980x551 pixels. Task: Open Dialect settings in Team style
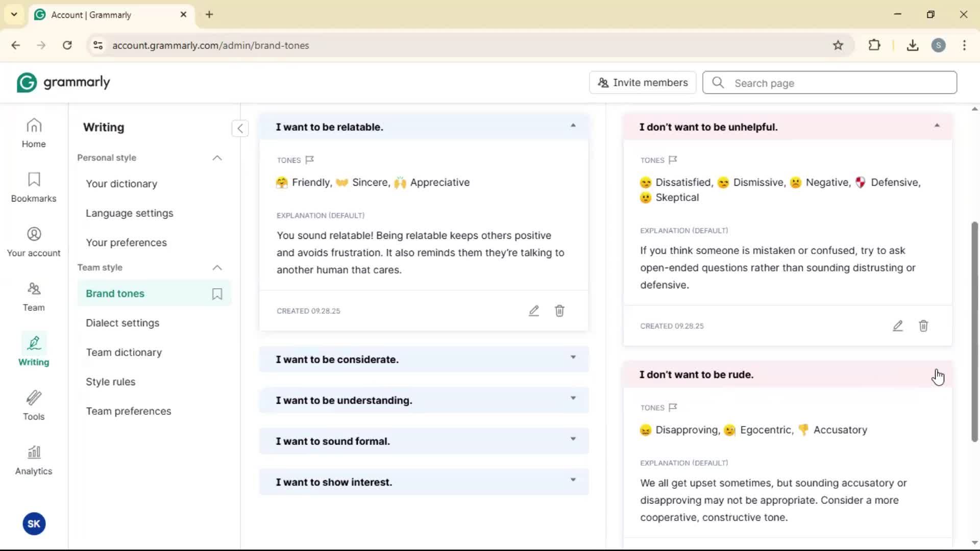(122, 323)
